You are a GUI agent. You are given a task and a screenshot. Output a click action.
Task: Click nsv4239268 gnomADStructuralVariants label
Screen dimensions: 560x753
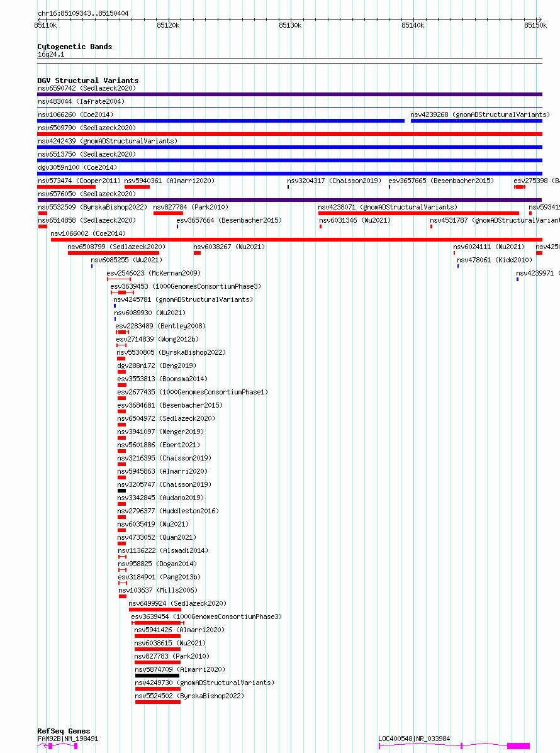pos(480,114)
